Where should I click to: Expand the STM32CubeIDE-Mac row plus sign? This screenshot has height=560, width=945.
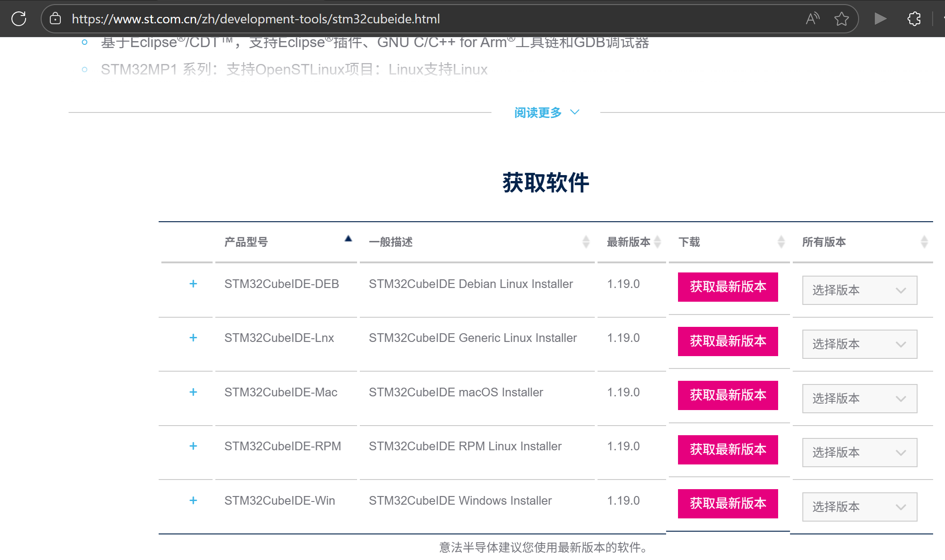click(x=193, y=392)
